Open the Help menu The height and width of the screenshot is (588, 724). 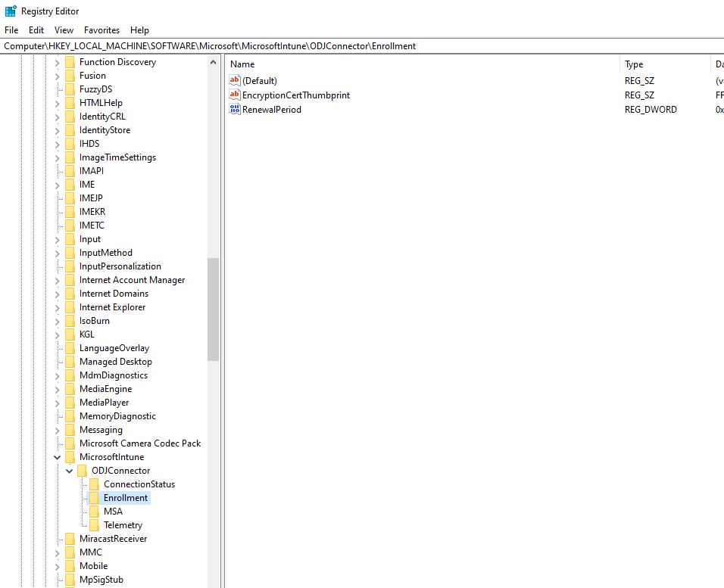tap(139, 30)
